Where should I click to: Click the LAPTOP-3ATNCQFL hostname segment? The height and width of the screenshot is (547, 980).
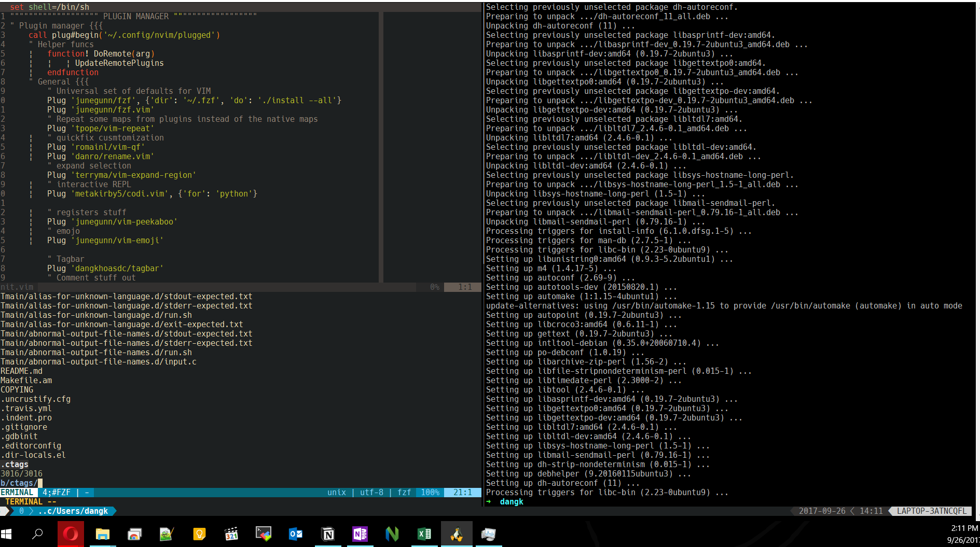(932, 511)
